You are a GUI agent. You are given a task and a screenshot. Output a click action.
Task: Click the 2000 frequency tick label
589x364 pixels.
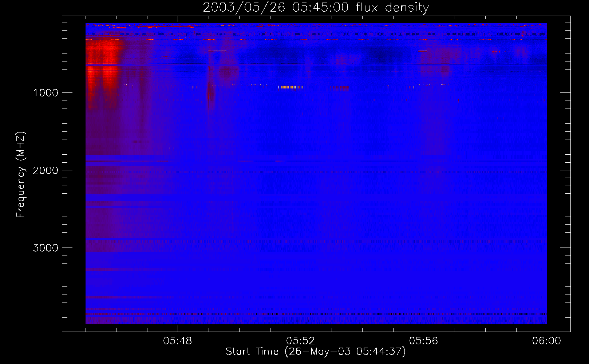tap(46, 170)
